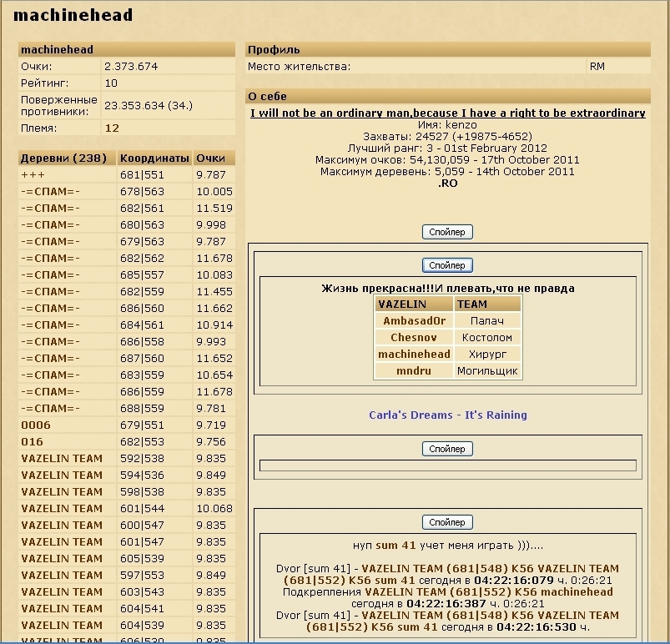Click machinehead in the VAZELIN TEAM table
Image resolution: width=670 pixels, height=644 pixels.
[x=414, y=355]
